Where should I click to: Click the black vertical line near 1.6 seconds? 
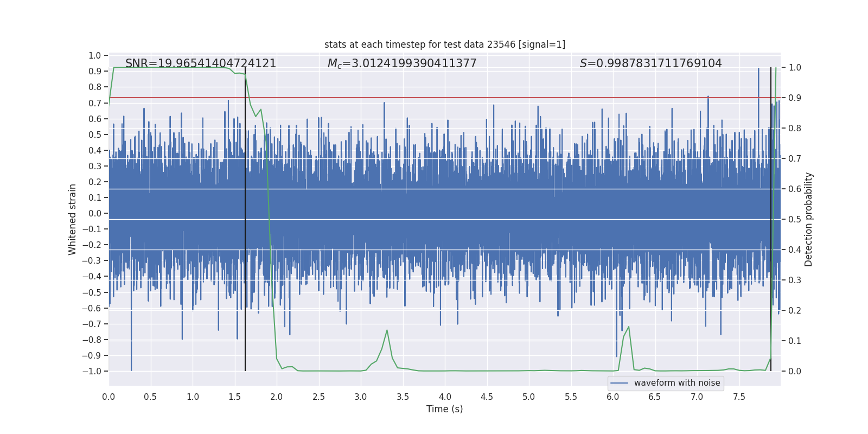click(x=245, y=219)
